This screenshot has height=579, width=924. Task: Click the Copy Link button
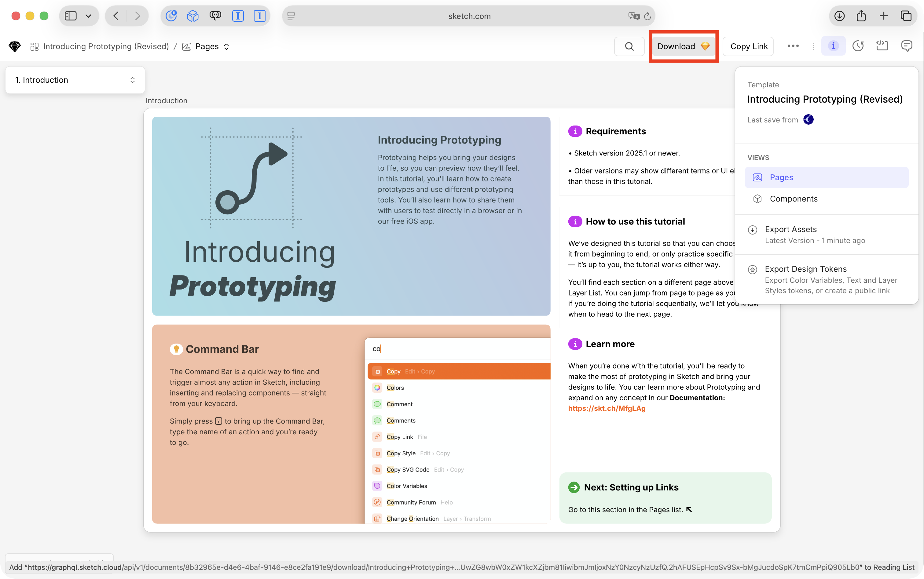[x=749, y=46]
